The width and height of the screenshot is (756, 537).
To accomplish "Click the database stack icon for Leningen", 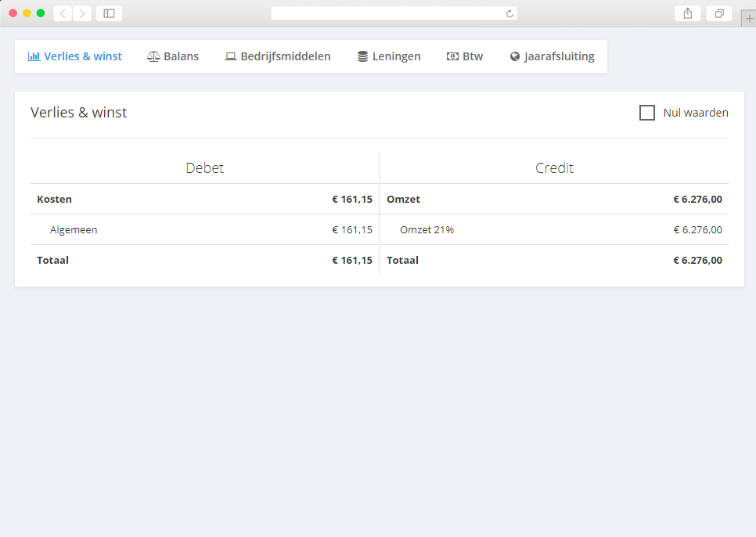I will point(362,56).
